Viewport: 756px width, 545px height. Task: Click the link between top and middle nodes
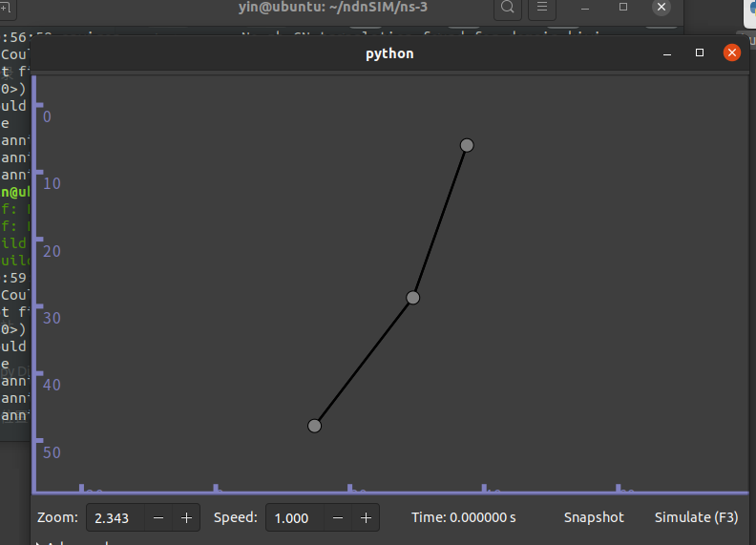click(x=440, y=221)
